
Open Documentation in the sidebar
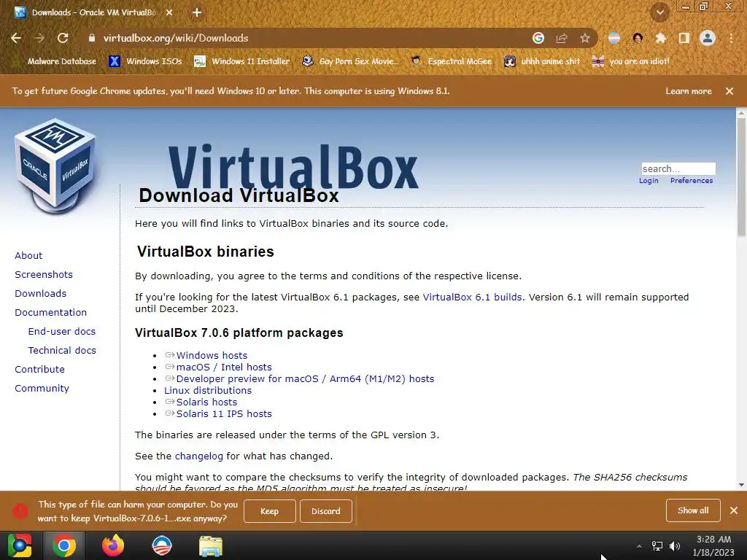(x=50, y=313)
